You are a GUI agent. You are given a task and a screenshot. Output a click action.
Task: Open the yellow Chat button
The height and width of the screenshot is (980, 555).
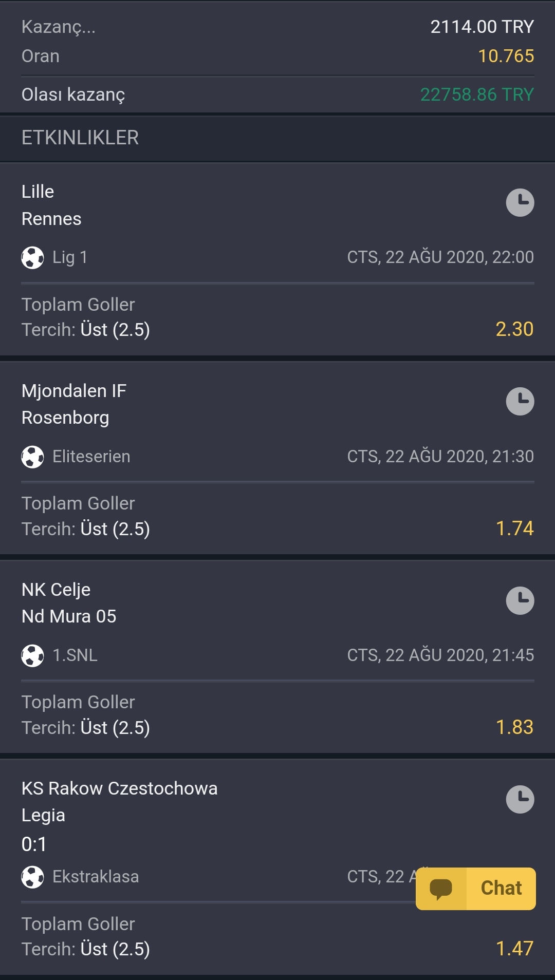[x=476, y=889]
